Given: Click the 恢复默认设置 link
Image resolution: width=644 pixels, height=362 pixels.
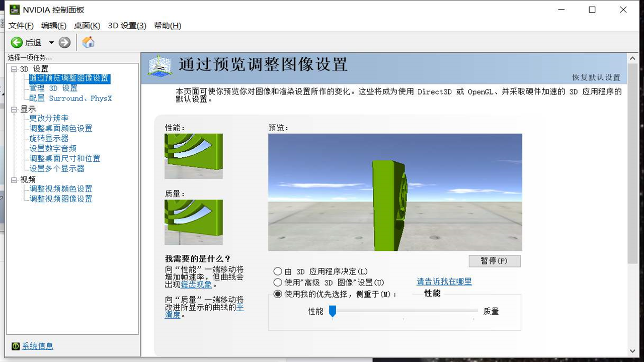Looking at the screenshot, I should click(x=596, y=77).
